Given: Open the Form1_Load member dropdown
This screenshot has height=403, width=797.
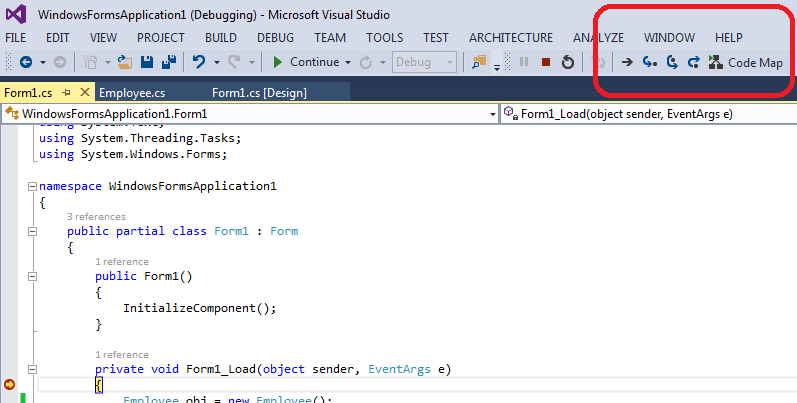Looking at the screenshot, I should (x=649, y=114).
